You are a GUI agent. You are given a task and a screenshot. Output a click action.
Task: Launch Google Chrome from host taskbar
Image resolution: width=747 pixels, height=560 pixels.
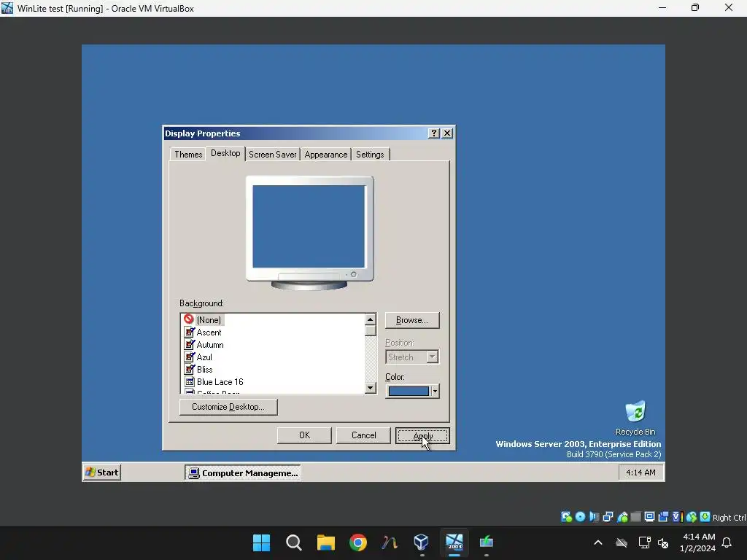[357, 542]
